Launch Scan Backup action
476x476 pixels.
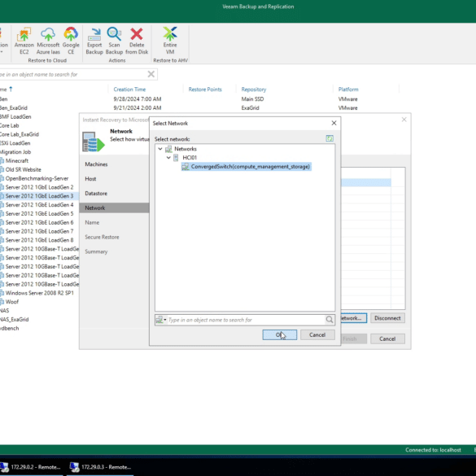(x=114, y=41)
